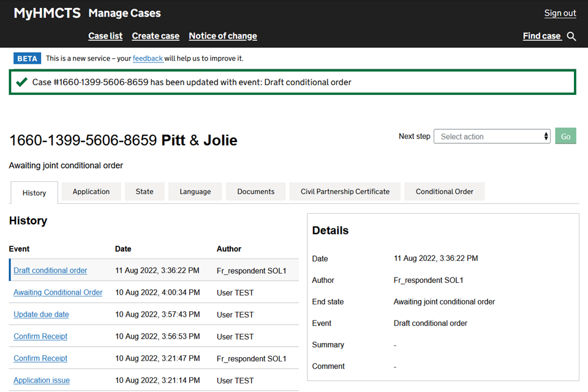This screenshot has height=392, width=588.
Task: Open the Draft conditional order event
Action: [x=50, y=271]
